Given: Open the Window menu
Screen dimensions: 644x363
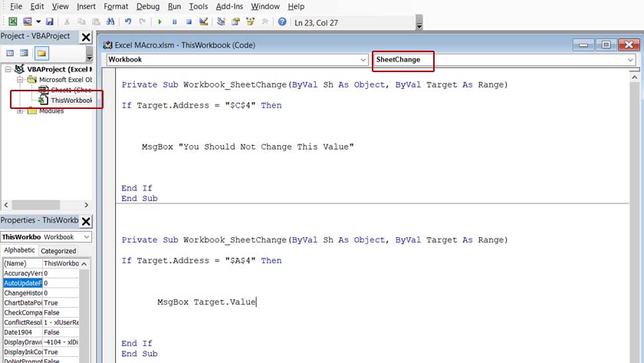Looking at the screenshot, I should tap(265, 7).
